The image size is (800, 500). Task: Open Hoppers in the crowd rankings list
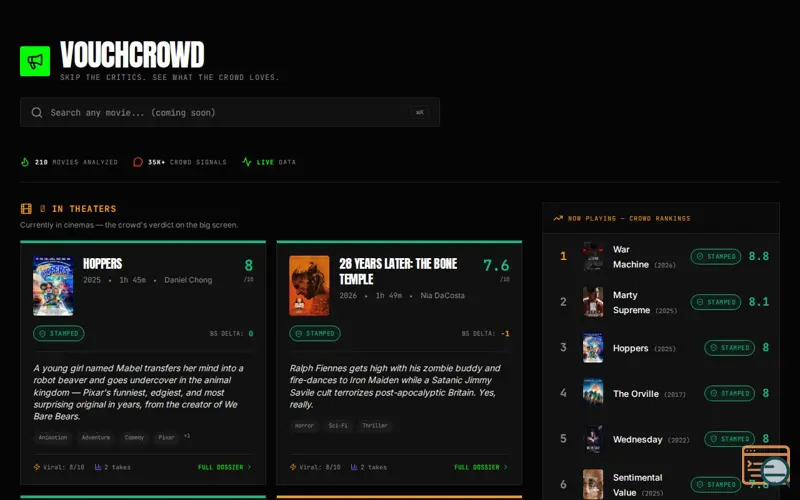pyautogui.click(x=661, y=348)
